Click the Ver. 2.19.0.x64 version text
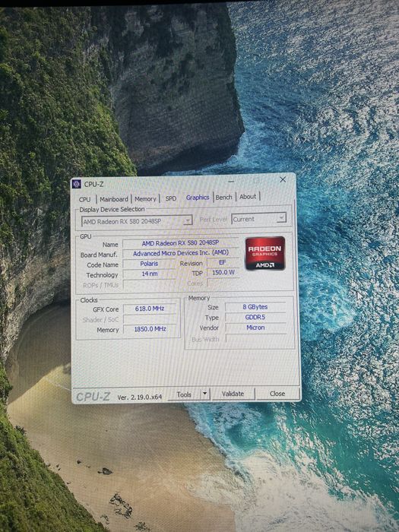This screenshot has height=532, width=399. pyautogui.click(x=139, y=397)
